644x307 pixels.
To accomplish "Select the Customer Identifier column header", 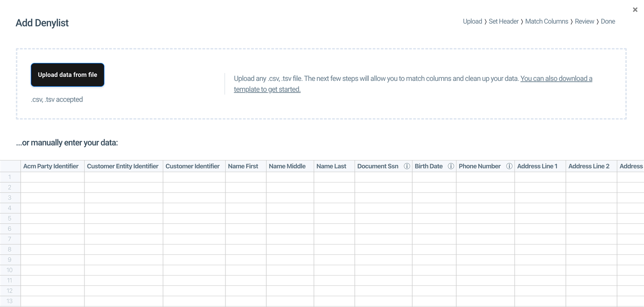I will coord(194,166).
